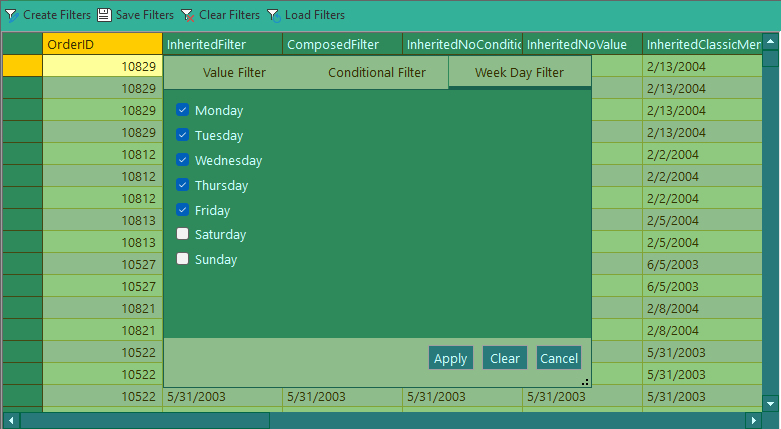Click the OrderID column header
Screen dimensions: 781x429
(102, 44)
